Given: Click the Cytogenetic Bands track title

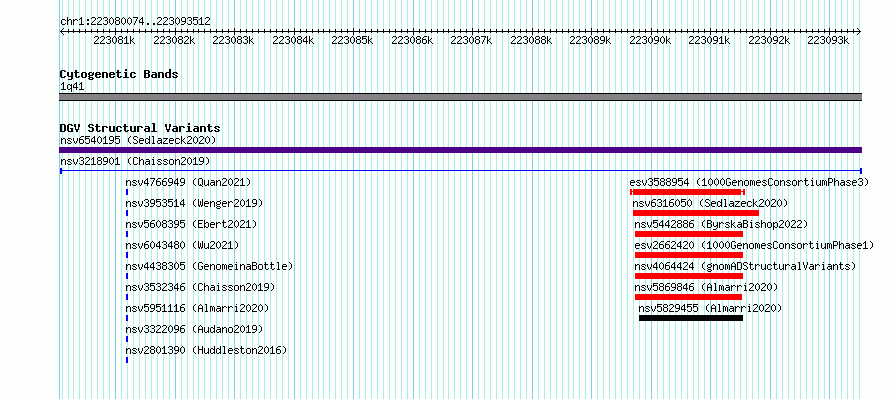Looking at the screenshot, I should 119,74.
